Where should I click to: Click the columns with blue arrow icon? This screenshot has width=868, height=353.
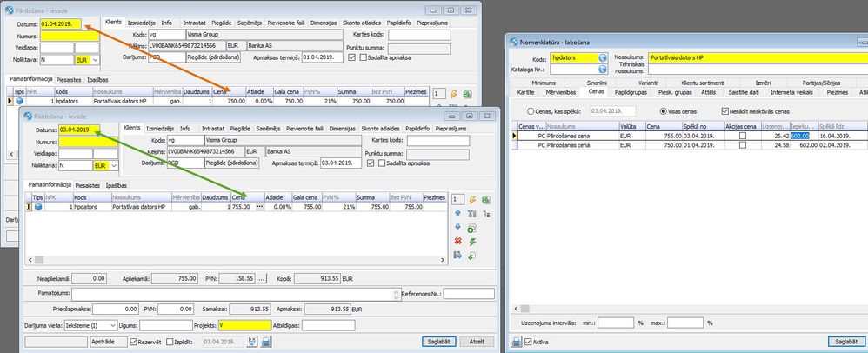coord(457,255)
